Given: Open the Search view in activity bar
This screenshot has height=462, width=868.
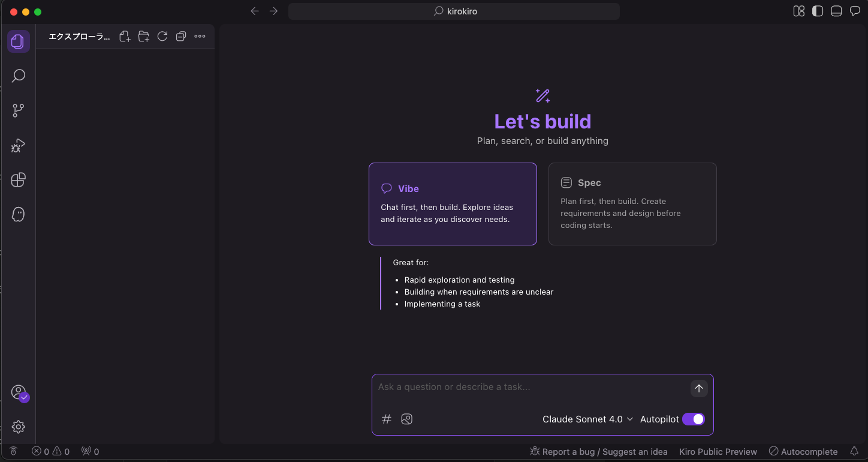Looking at the screenshot, I should pyautogui.click(x=18, y=76).
